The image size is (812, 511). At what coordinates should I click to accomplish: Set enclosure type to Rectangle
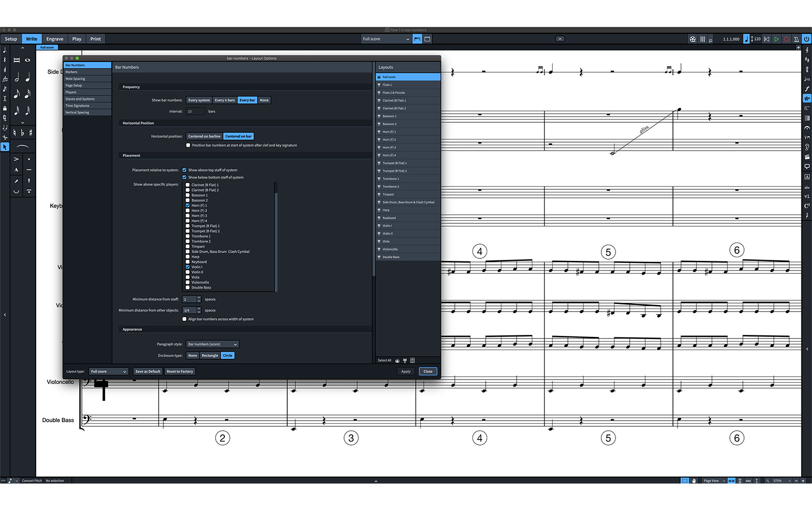[210, 355]
